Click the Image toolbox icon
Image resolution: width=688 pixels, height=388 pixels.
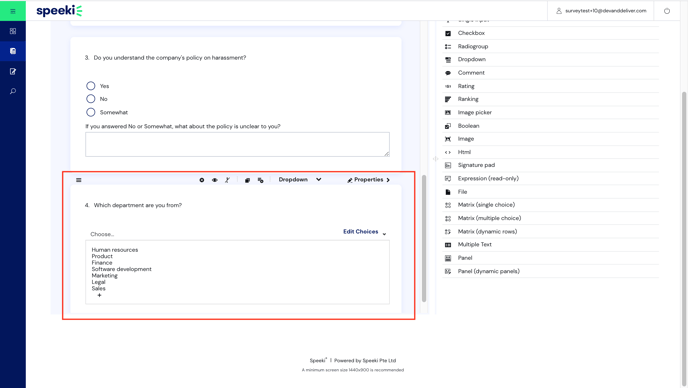click(x=448, y=139)
